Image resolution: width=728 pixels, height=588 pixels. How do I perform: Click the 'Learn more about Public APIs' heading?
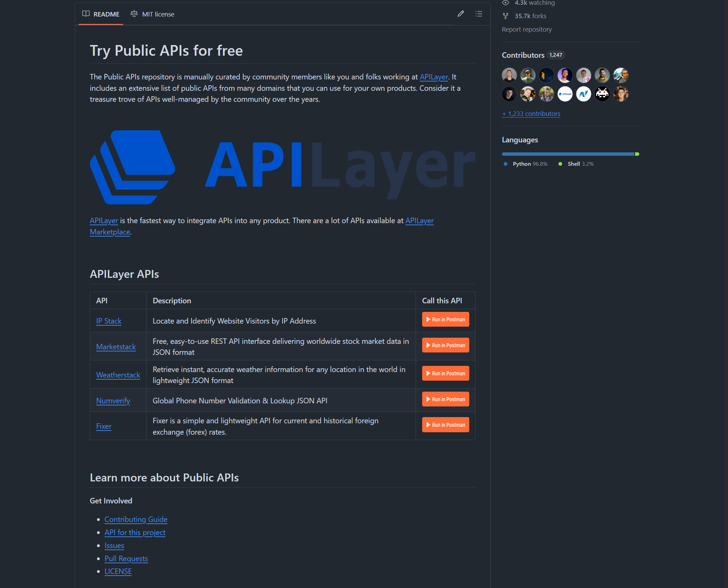point(164,478)
